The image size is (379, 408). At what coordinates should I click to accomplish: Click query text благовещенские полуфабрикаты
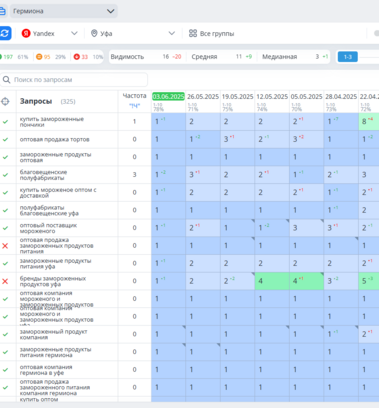point(43,175)
